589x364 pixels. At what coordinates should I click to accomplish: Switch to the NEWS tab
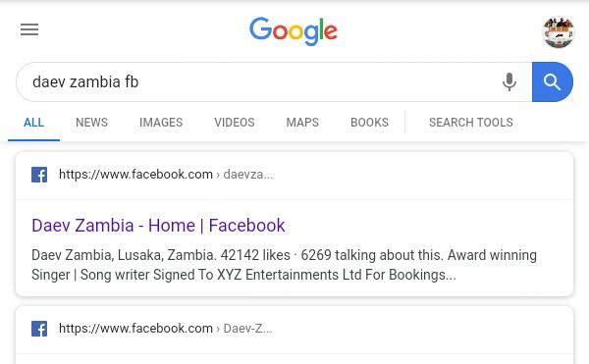[x=91, y=123]
